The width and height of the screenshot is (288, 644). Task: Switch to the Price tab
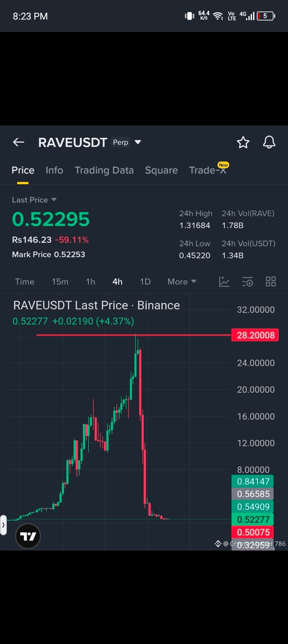23,170
